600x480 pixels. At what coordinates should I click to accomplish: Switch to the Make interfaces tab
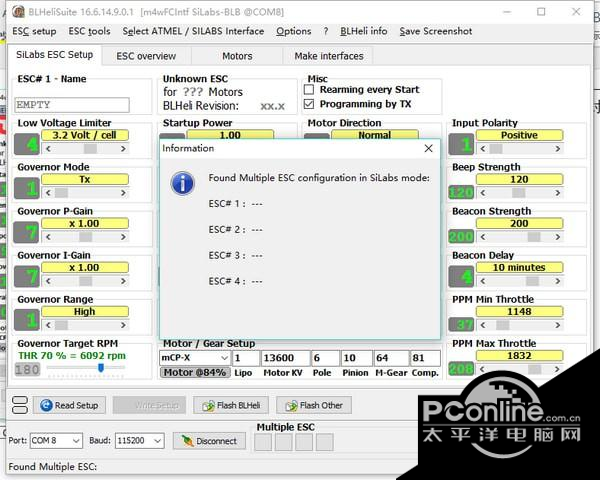[x=329, y=56]
